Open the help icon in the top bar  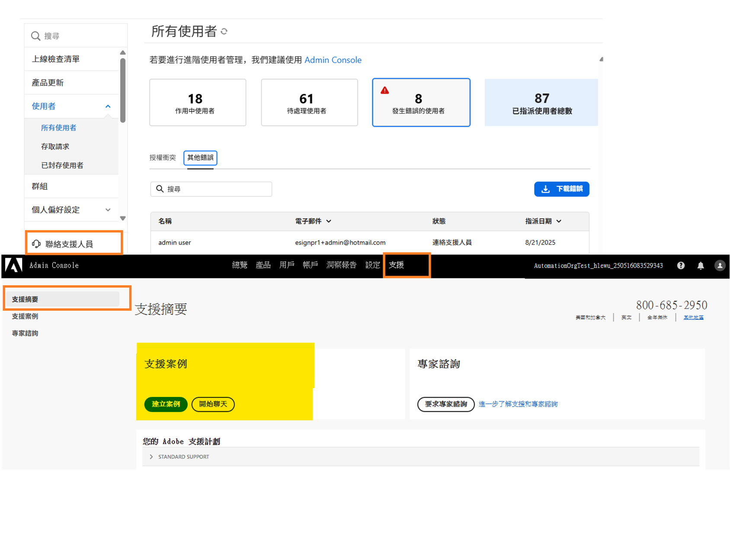[x=680, y=266]
